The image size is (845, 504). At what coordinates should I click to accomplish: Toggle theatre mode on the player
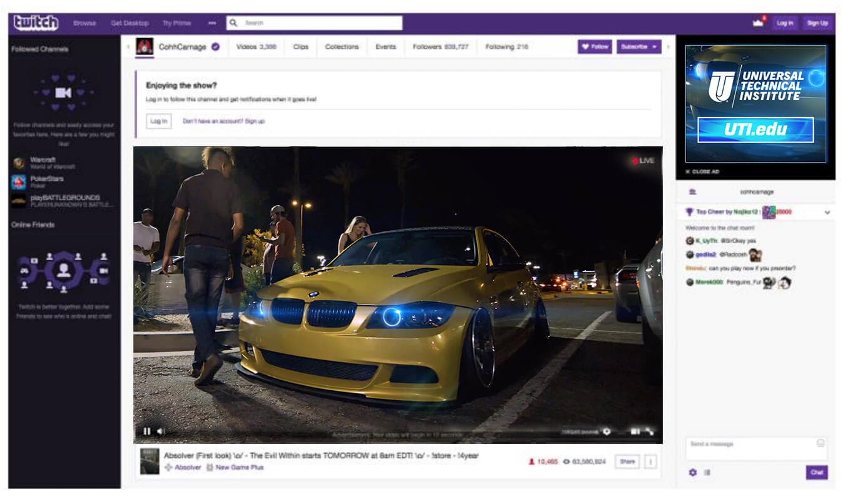[x=635, y=431]
